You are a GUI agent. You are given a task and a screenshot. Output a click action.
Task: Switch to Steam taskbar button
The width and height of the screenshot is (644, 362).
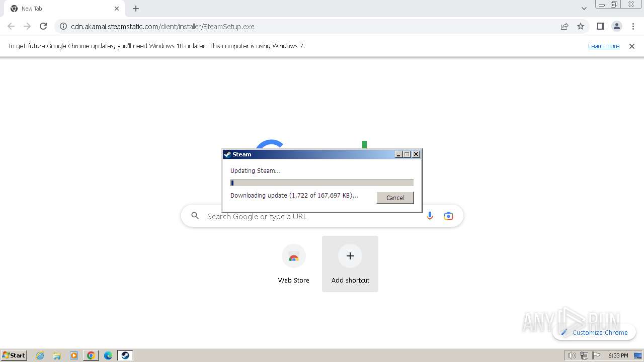click(125, 355)
